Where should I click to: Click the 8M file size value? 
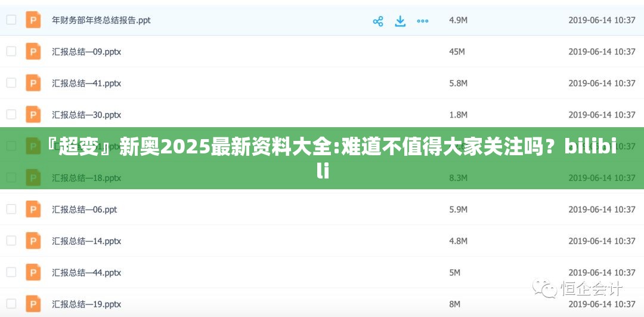pyautogui.click(x=454, y=304)
